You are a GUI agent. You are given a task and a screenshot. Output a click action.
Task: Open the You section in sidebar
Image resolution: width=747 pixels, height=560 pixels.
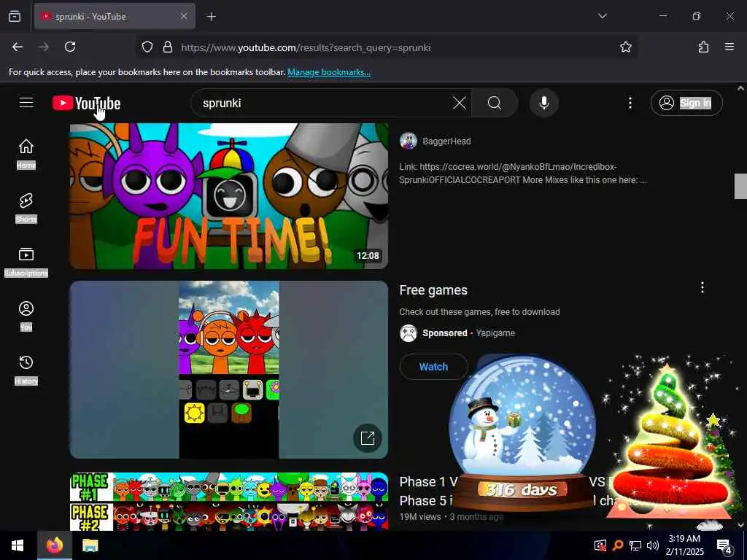pos(26,316)
